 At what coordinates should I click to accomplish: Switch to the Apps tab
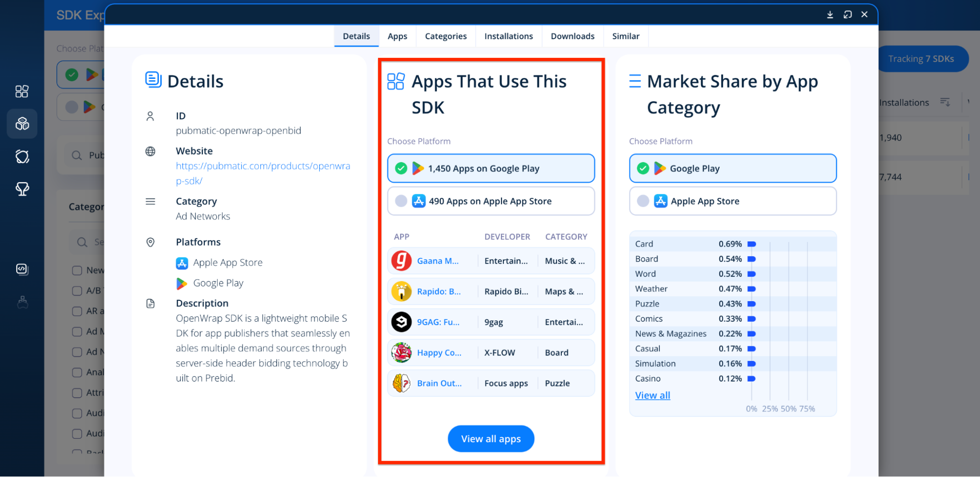tap(398, 36)
